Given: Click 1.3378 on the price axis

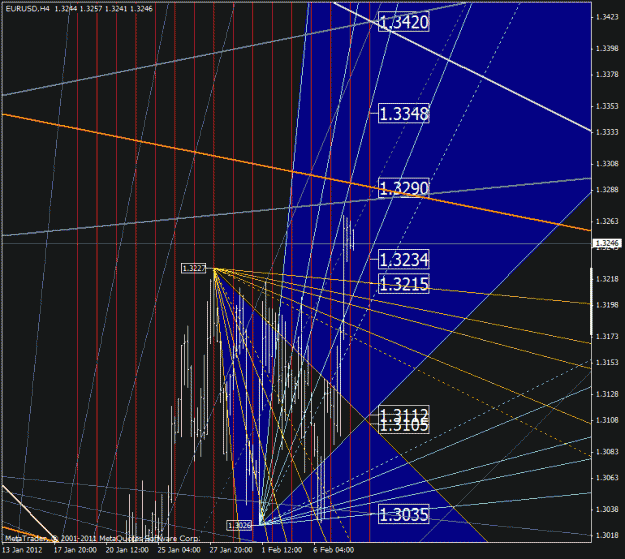Looking at the screenshot, I should coord(607,75).
